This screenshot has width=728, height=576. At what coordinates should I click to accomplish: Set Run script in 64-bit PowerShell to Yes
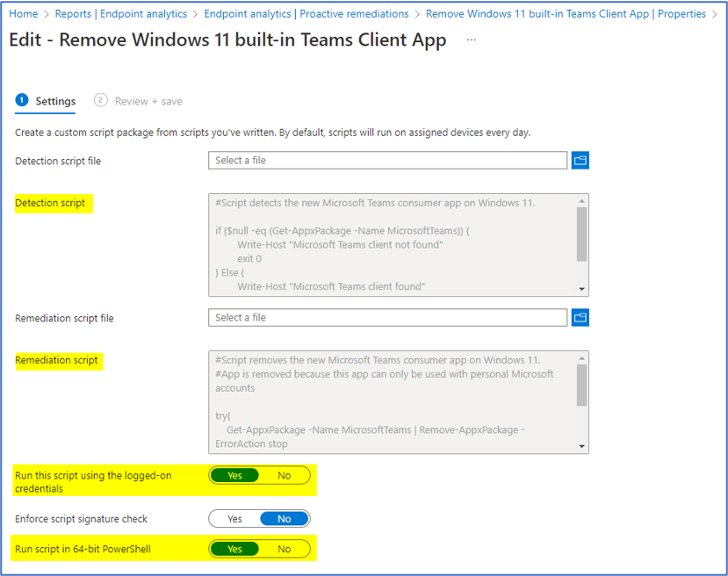click(x=234, y=549)
